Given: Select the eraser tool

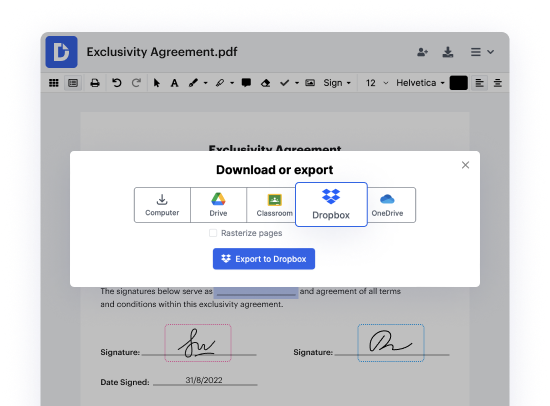Looking at the screenshot, I should pos(266,83).
